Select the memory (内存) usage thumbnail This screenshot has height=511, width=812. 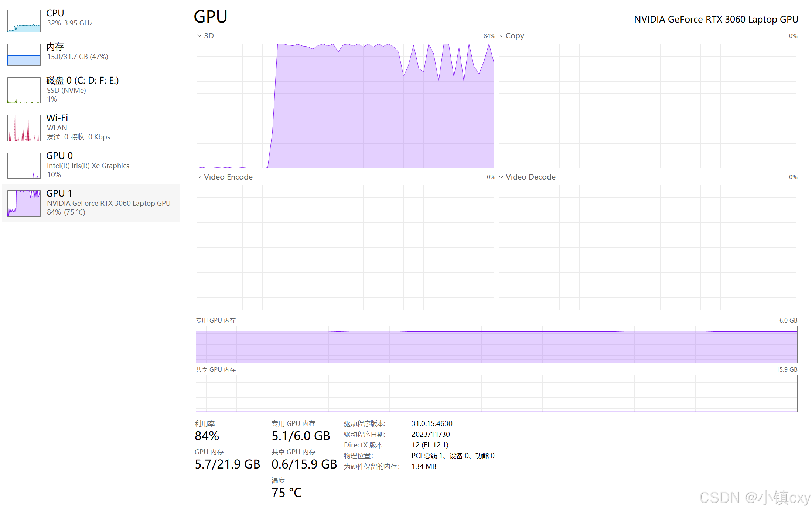[24, 55]
